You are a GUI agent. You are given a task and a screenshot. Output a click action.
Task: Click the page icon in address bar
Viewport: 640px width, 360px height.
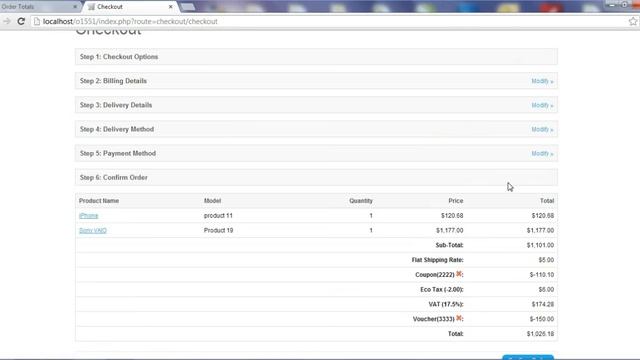pos(37,21)
